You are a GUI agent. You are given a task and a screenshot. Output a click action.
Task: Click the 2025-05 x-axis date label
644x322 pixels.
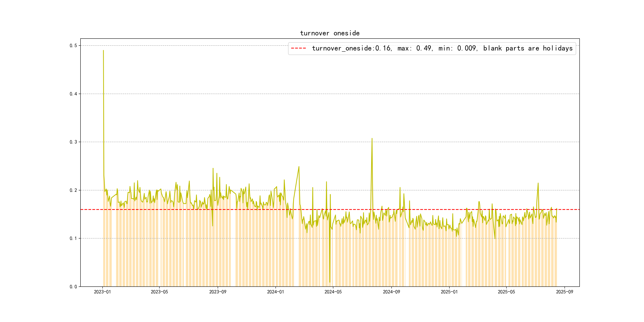pyautogui.click(x=506, y=292)
